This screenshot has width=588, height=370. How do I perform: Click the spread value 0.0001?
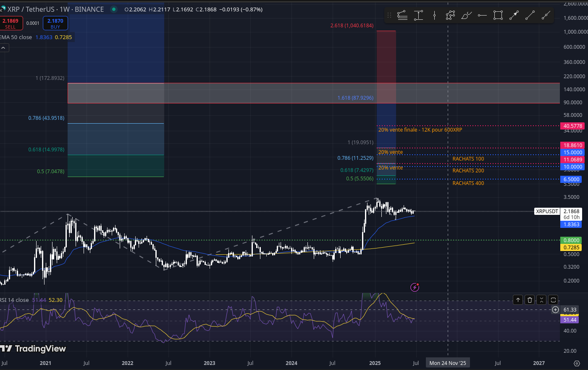(x=33, y=23)
